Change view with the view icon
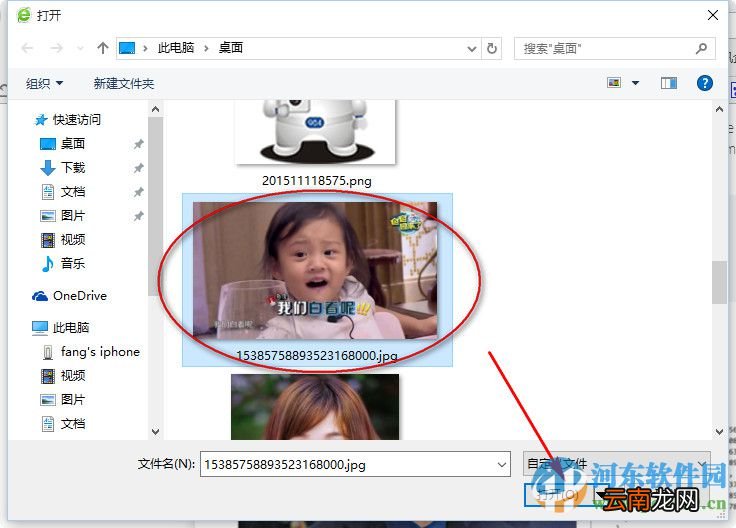Screen dimensions: 736x528 (614, 83)
